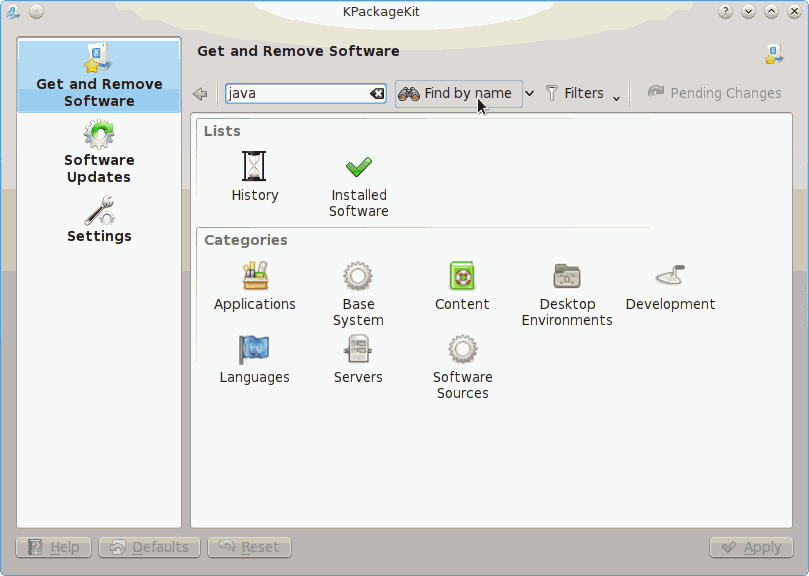The height and width of the screenshot is (576, 809).
Task: Click the back arrow beside the search field
Action: point(200,94)
